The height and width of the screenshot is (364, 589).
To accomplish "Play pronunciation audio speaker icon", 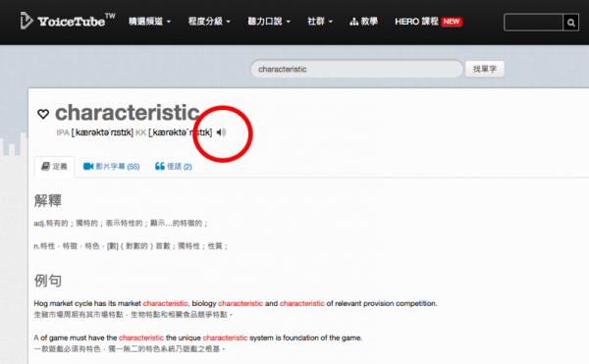I will (222, 132).
